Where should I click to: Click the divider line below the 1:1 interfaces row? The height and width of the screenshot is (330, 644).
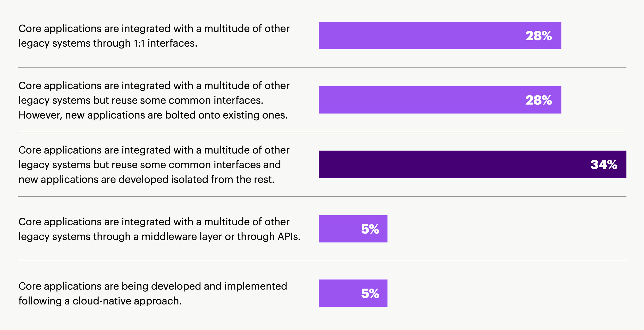click(322, 68)
